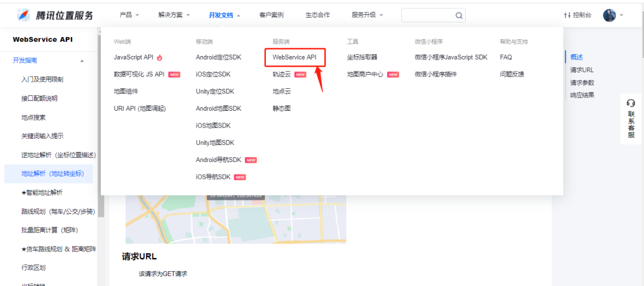
Task: Select 入门及使用限制 in sidebar
Action: click(x=42, y=79)
